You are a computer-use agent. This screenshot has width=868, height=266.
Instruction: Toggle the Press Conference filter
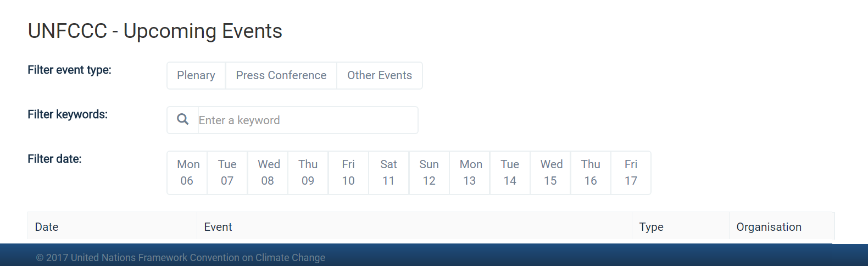click(281, 75)
